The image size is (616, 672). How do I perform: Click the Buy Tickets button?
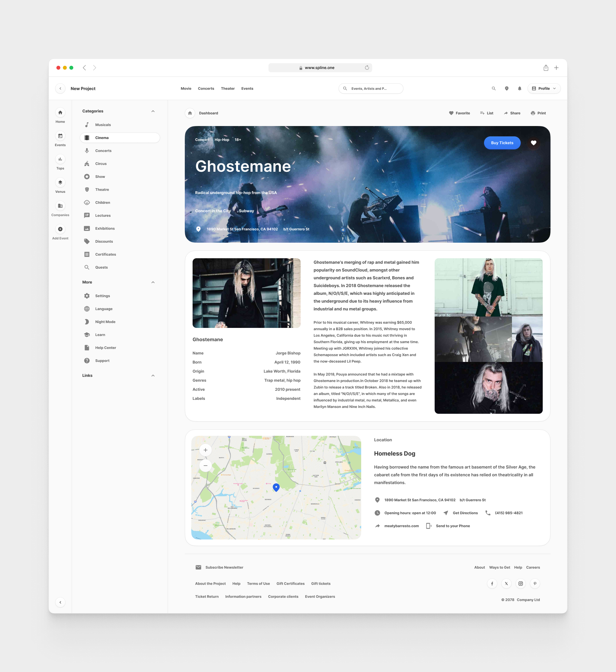coord(502,143)
